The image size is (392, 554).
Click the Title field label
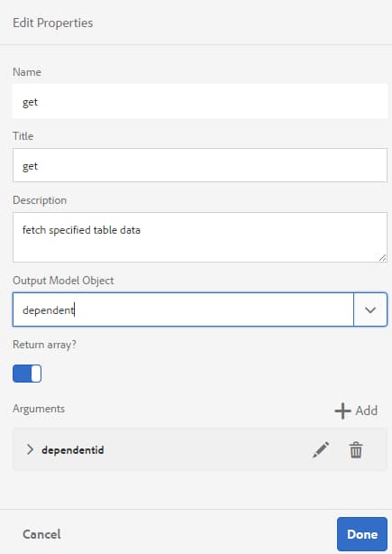23,136
